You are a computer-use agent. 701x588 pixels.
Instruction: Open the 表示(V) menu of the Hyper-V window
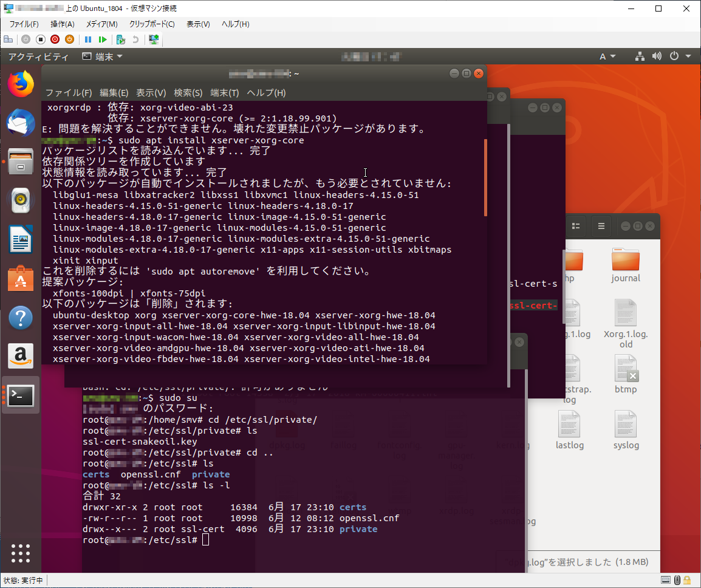click(198, 24)
